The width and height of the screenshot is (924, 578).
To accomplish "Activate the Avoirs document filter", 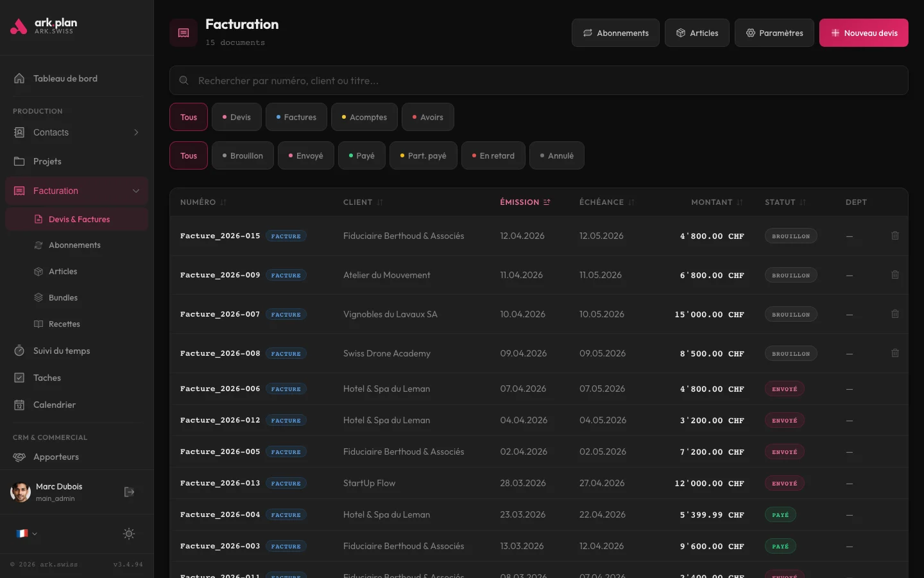I will [427, 117].
